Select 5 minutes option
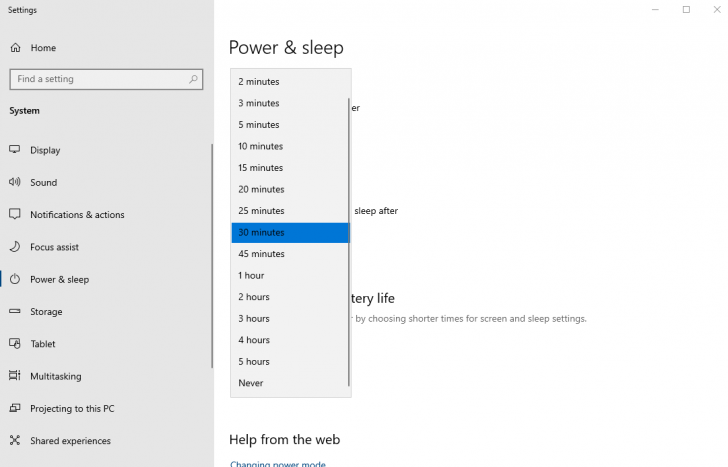This screenshot has height=467, width=728. point(290,124)
